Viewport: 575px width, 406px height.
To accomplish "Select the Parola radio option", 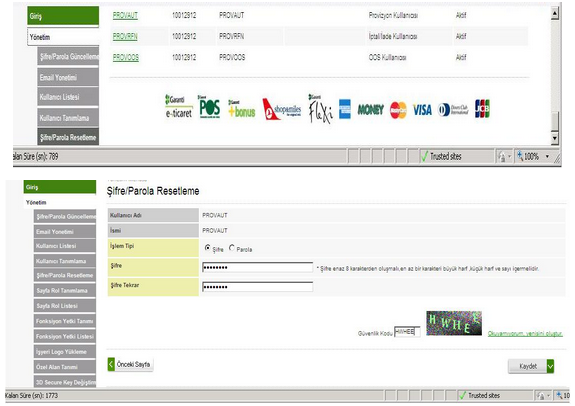I will (x=232, y=248).
